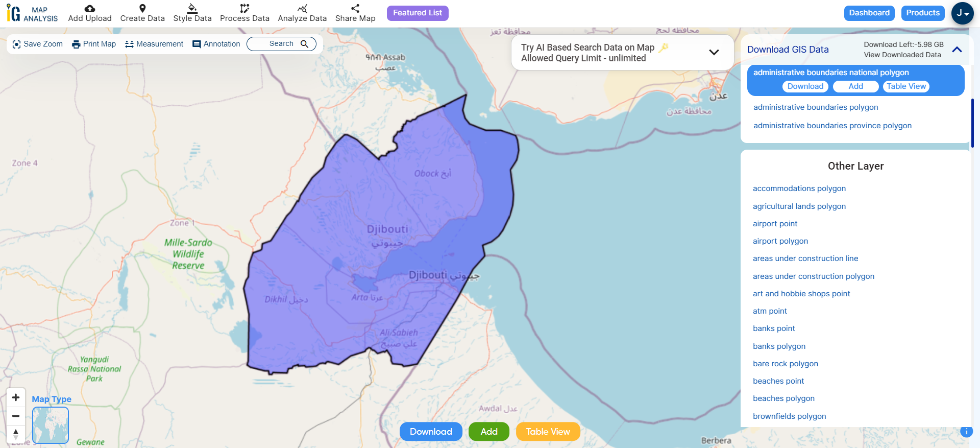Image resolution: width=980 pixels, height=448 pixels.
Task: Click the orange Table View button
Action: click(x=548, y=432)
